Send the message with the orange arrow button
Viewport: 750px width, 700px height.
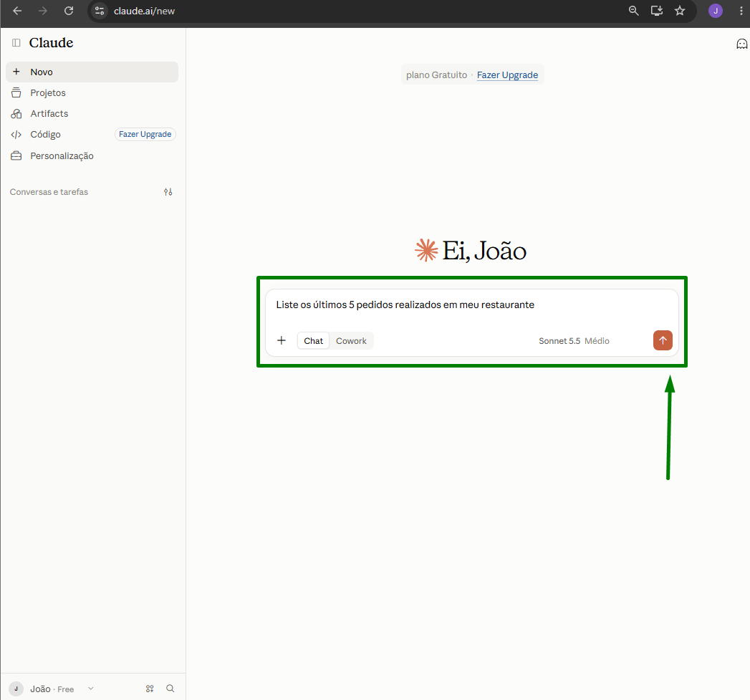point(663,340)
